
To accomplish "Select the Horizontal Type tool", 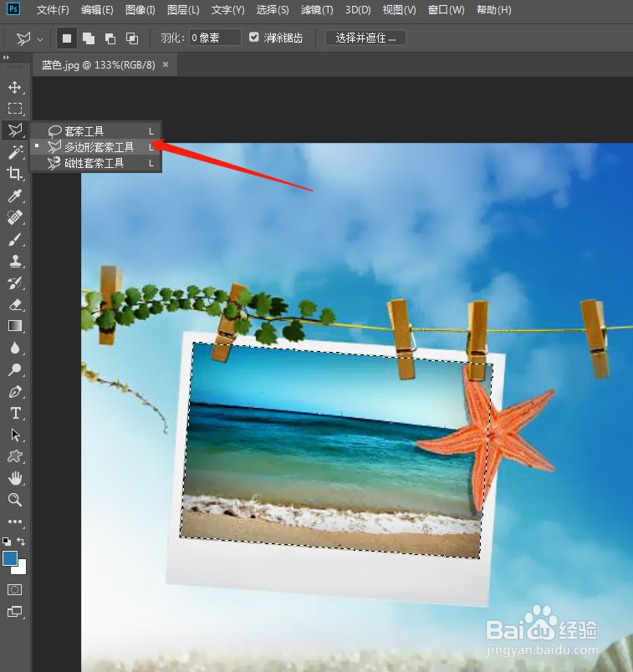I will [15, 413].
